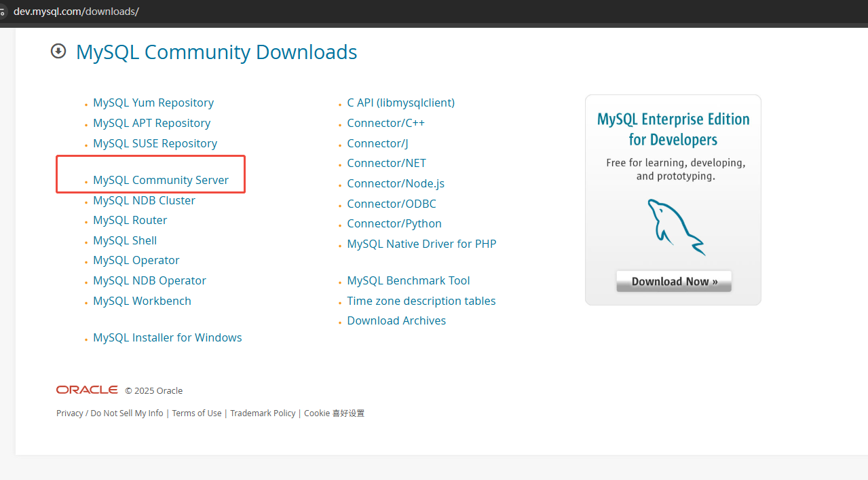
Task: Open the Terms of Use footer link
Action: pos(197,413)
